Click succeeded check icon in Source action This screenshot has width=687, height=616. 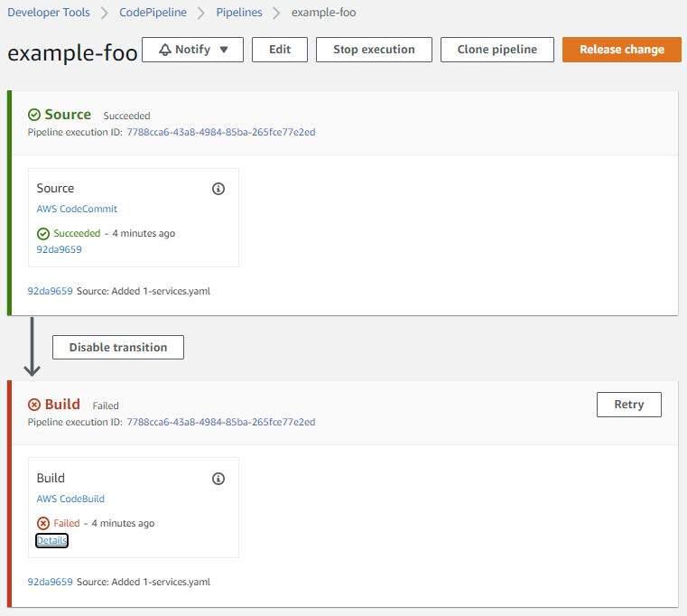click(x=43, y=233)
